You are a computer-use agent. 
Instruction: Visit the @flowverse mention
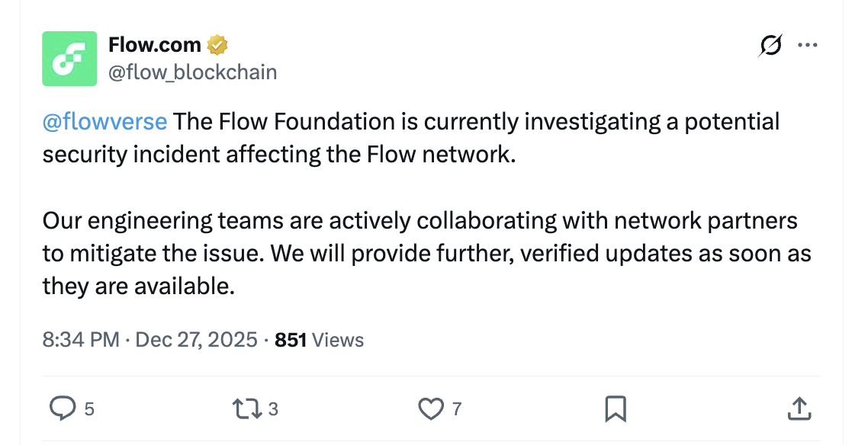pyautogui.click(x=104, y=120)
